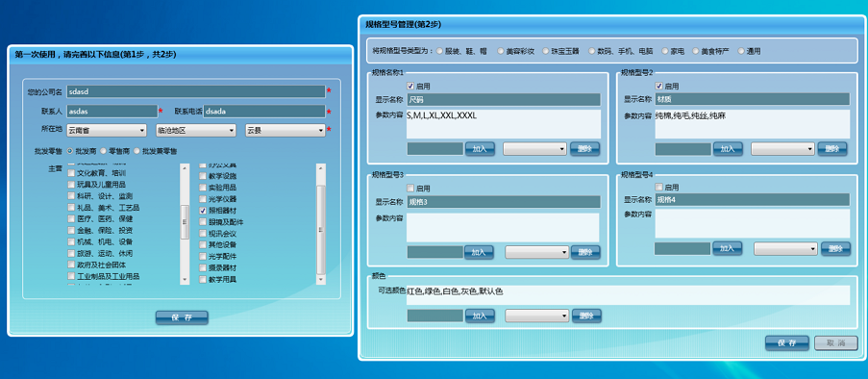Uncheck 启用 in 规格型号2 group
Image resolution: width=868 pixels, height=379 pixels.
(658, 86)
